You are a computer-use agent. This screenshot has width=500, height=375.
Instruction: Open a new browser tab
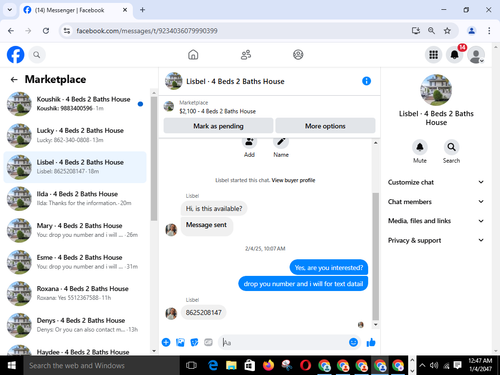tap(142, 10)
